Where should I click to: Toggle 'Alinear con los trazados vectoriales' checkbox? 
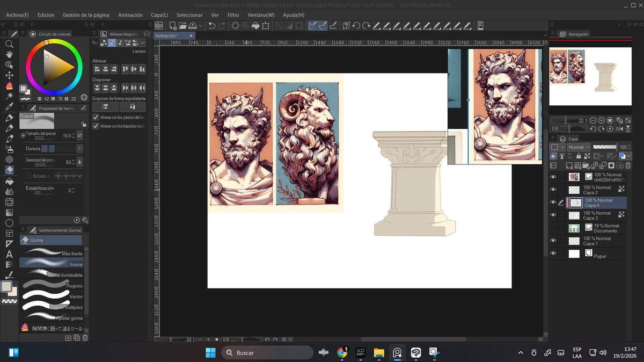[x=96, y=126]
